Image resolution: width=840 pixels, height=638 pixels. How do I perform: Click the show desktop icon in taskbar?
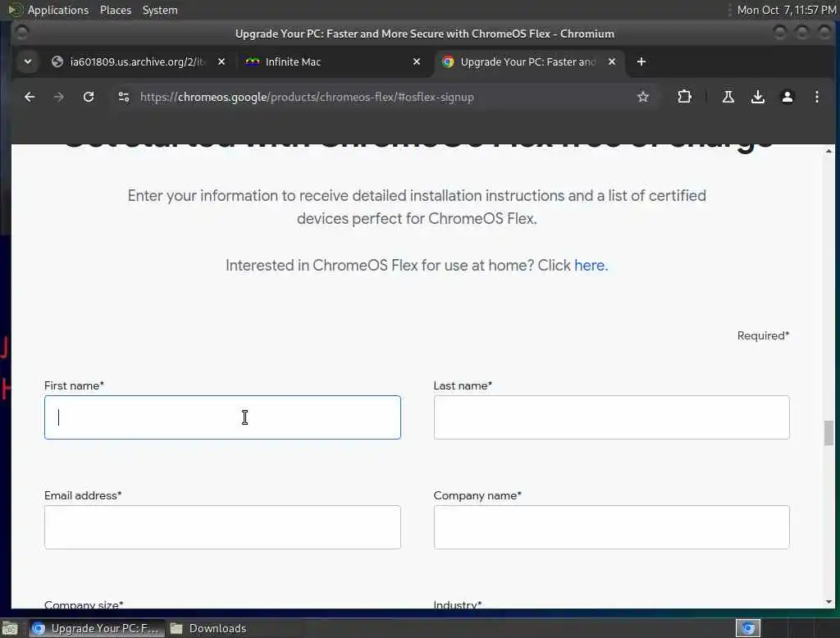click(x=10, y=628)
